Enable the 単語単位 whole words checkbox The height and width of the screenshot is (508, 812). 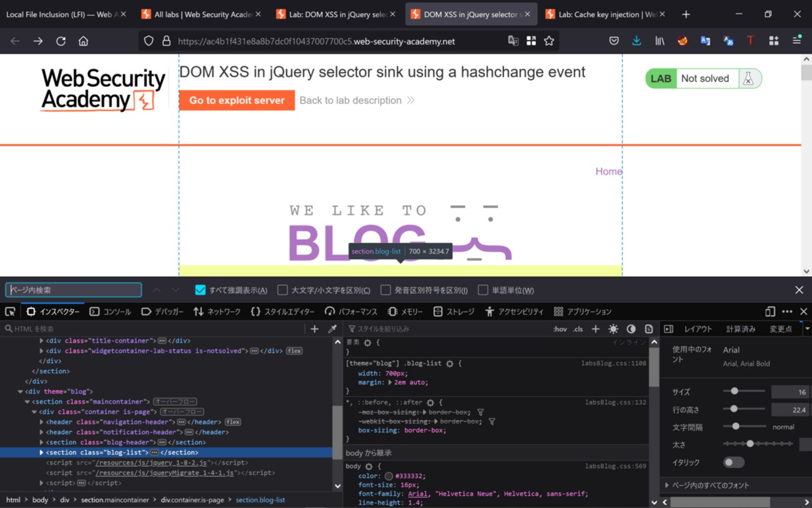click(x=483, y=290)
